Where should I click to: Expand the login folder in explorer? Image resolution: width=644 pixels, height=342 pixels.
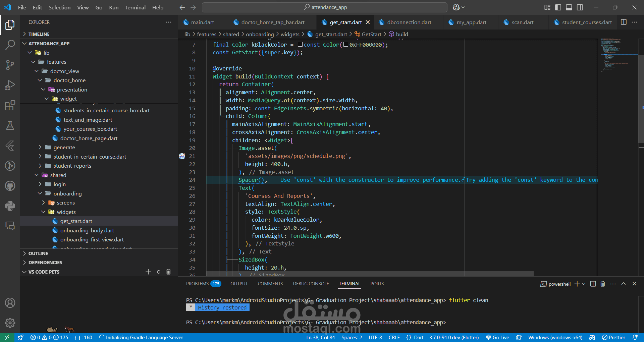(x=59, y=184)
